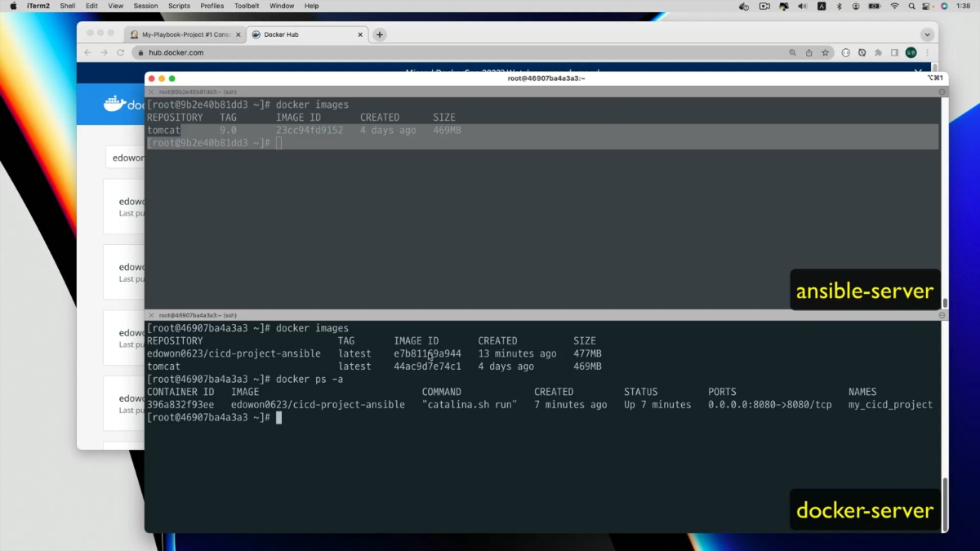Click the "Up 7 minutes" status text

(657, 405)
